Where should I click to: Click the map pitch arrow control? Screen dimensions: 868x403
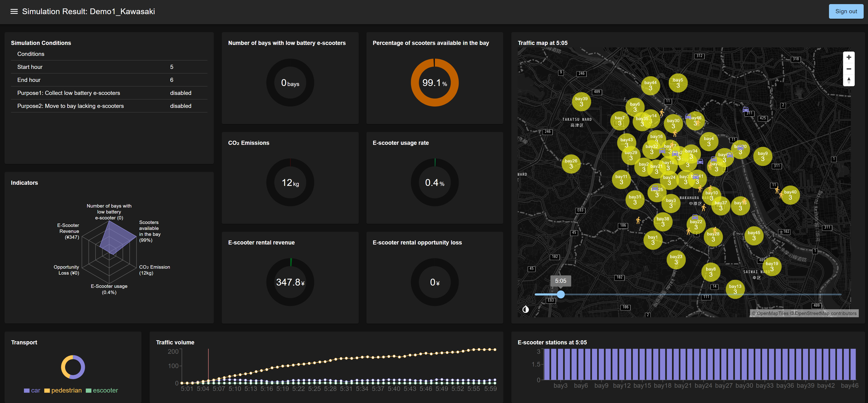[849, 81]
